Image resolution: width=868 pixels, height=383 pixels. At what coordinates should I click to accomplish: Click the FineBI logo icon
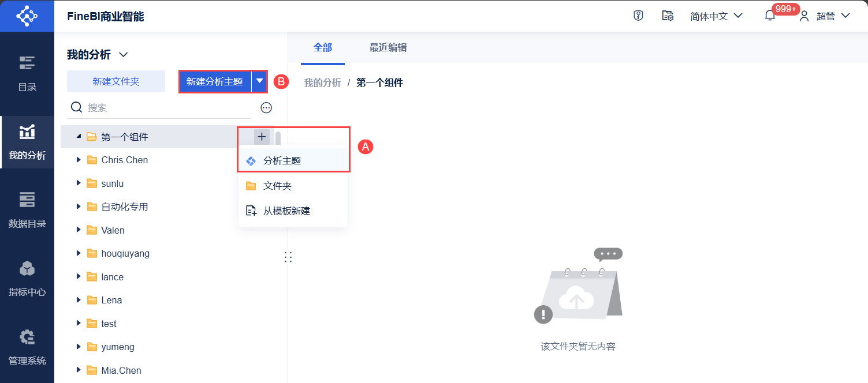coord(27,16)
